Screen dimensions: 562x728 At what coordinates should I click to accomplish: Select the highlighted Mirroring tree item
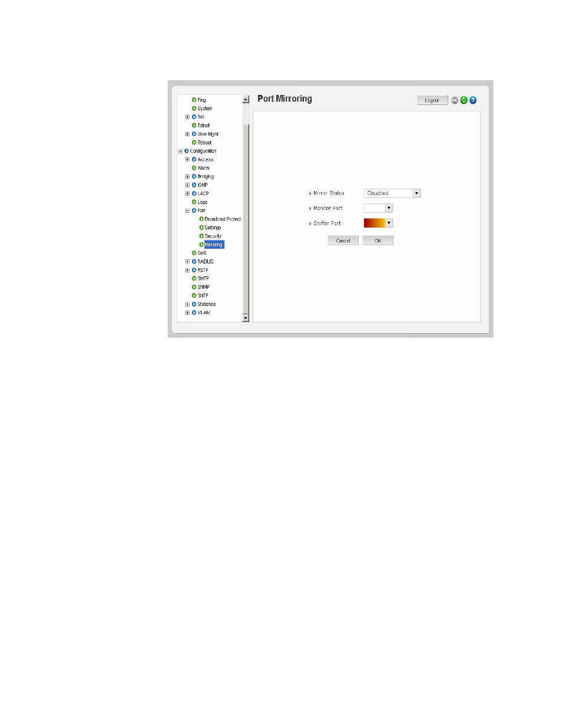pyautogui.click(x=214, y=245)
